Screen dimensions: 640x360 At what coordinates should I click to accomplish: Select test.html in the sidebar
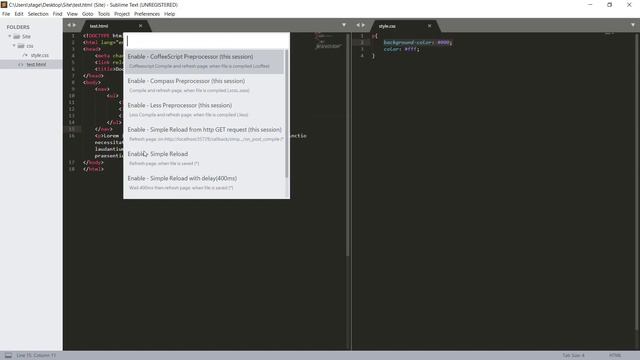pos(36,64)
